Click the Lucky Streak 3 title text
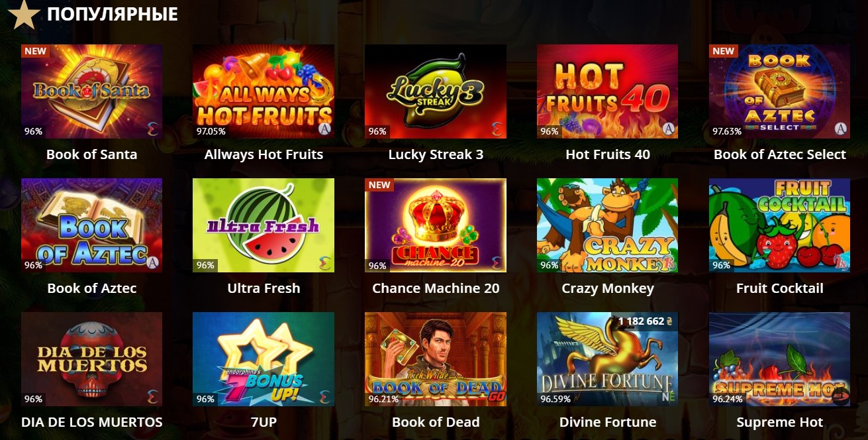868x440 pixels. (x=436, y=154)
